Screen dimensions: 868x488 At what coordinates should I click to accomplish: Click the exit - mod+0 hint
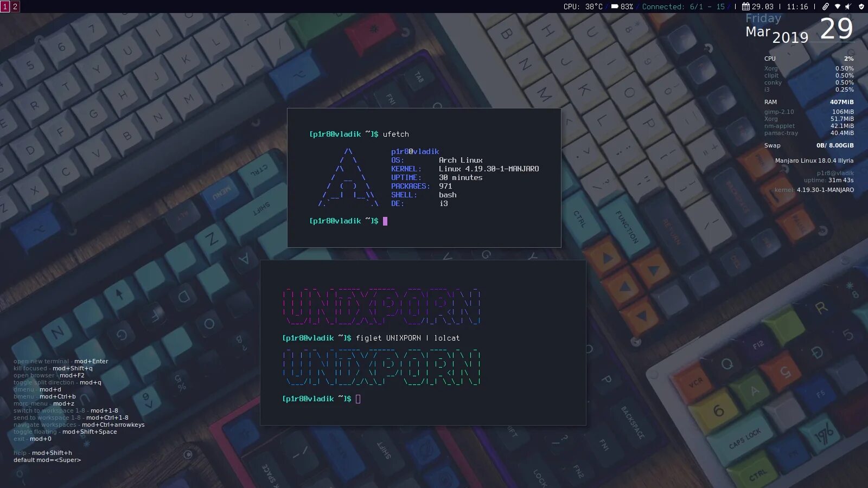[33, 439]
